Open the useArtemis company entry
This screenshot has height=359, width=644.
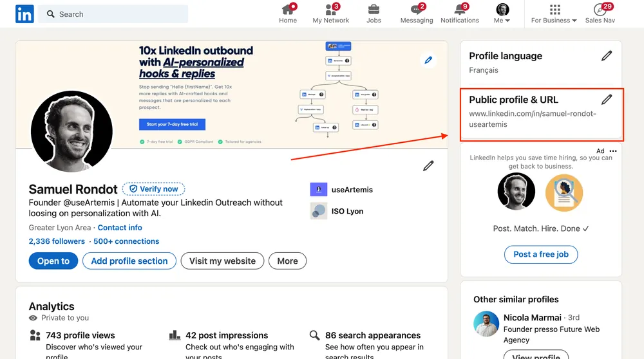(x=342, y=190)
